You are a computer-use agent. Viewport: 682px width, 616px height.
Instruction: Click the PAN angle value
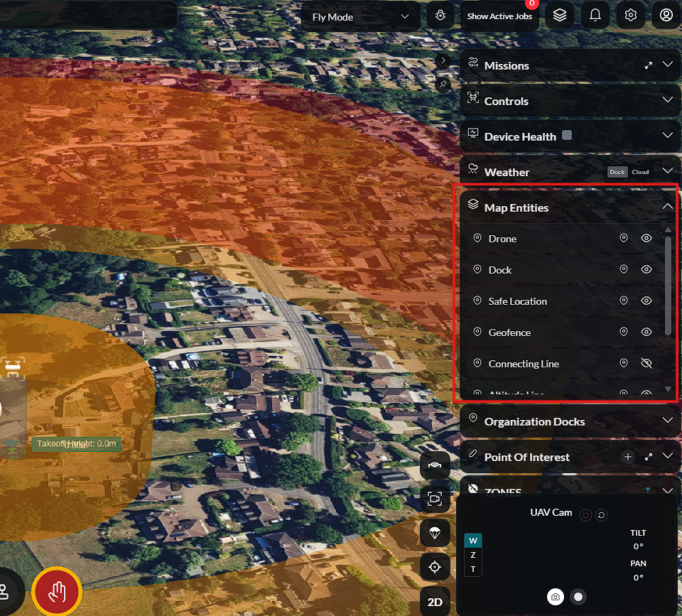638,578
